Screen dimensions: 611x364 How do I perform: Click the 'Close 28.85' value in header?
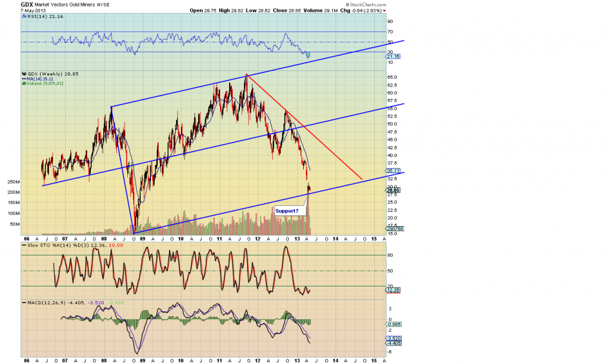click(x=286, y=11)
